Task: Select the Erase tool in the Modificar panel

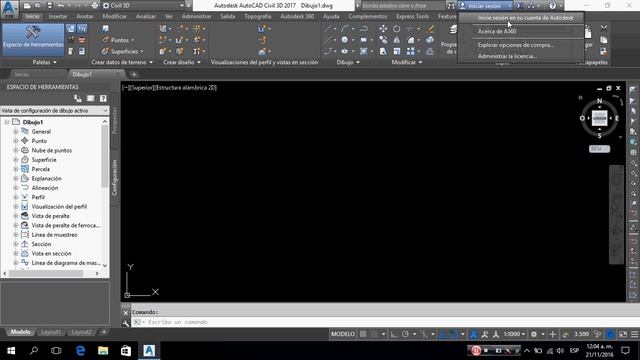Action: click(x=430, y=29)
